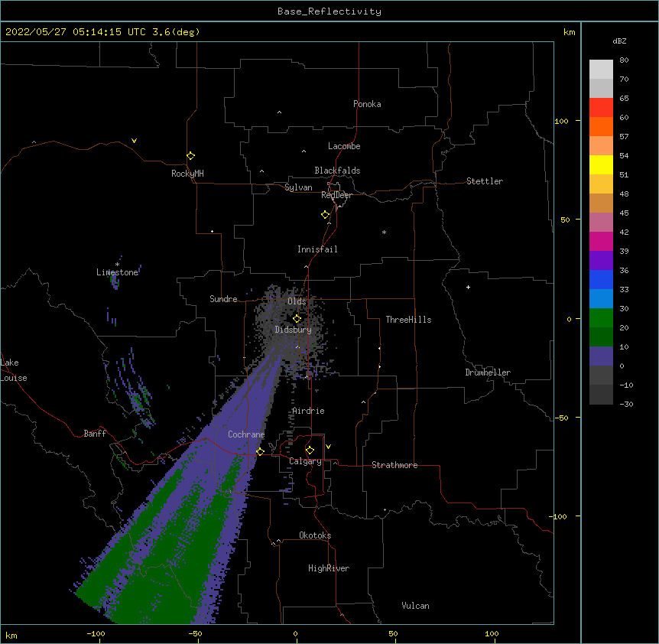Click the yellow marker below Cochrane
Viewport: 659px width, 644px height.
point(260,452)
